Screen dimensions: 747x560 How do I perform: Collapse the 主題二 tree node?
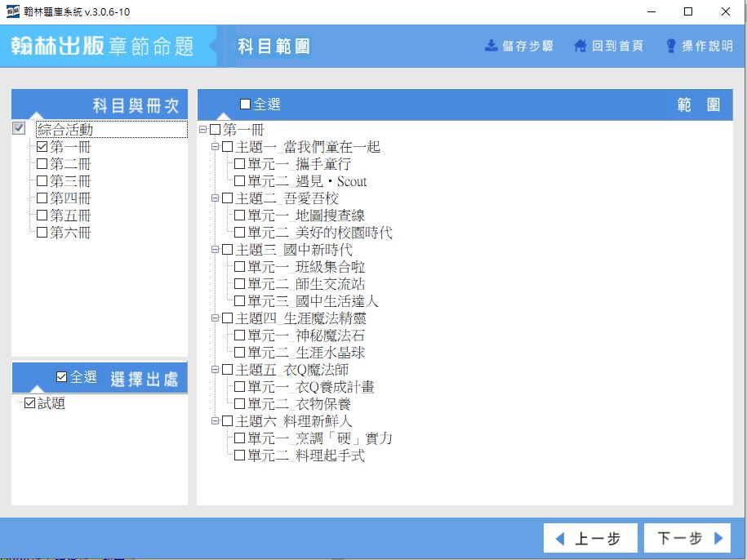pyautogui.click(x=215, y=198)
